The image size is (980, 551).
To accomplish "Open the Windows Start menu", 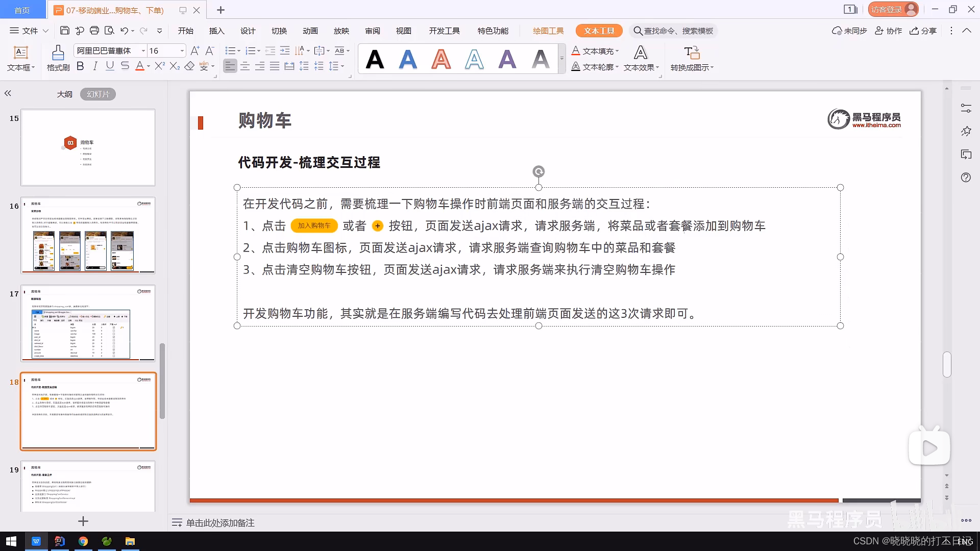I will [11, 541].
